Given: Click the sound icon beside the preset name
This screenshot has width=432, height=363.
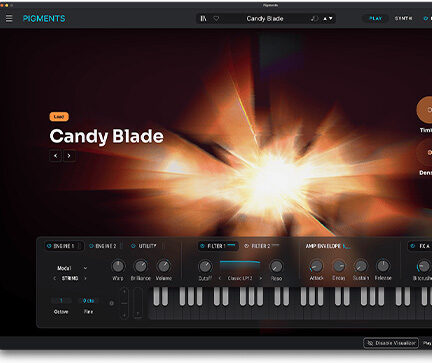Looking at the screenshot, I should coord(314,19).
